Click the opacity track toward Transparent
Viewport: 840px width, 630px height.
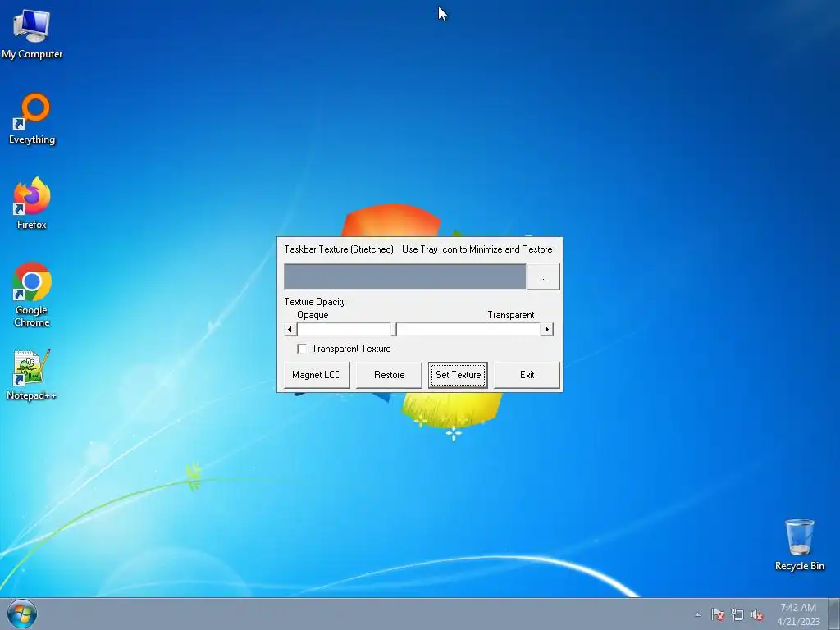pyautogui.click(x=468, y=329)
